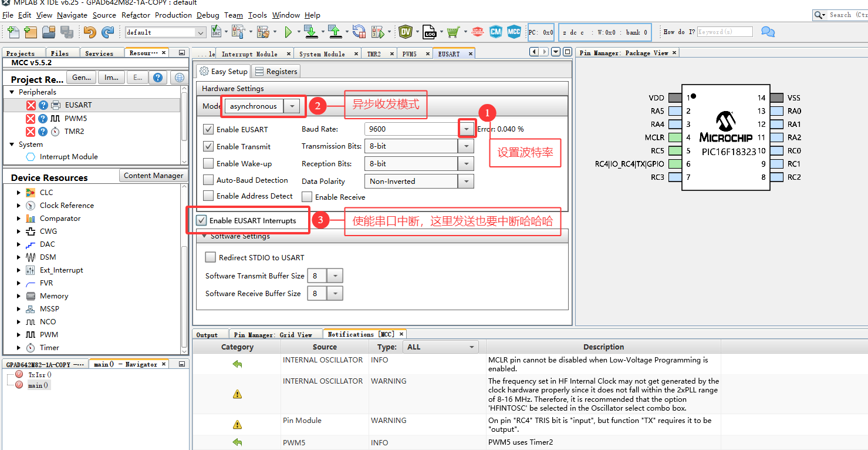Remove EUSART with its red X icon
Image resolution: width=868 pixels, height=450 pixels.
(x=31, y=105)
